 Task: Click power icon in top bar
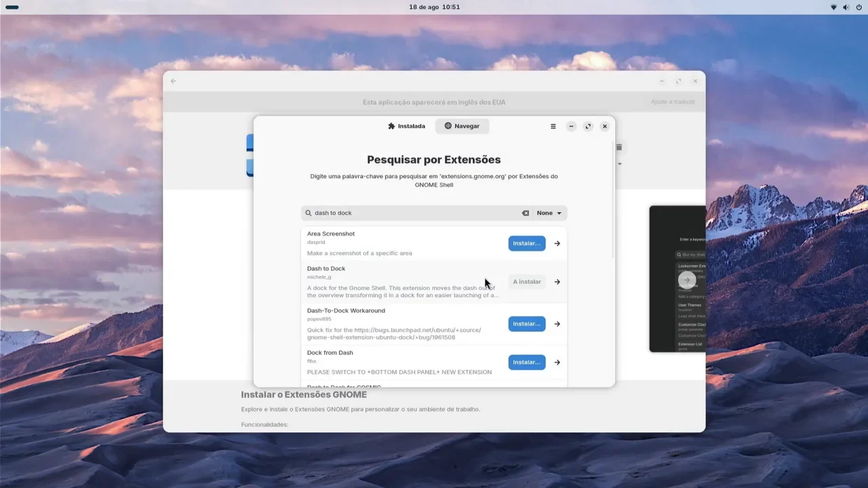pos(859,7)
